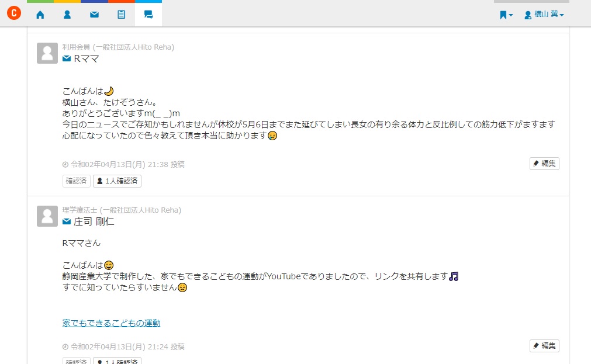Click the envelope icon beside Rママ

point(67,58)
